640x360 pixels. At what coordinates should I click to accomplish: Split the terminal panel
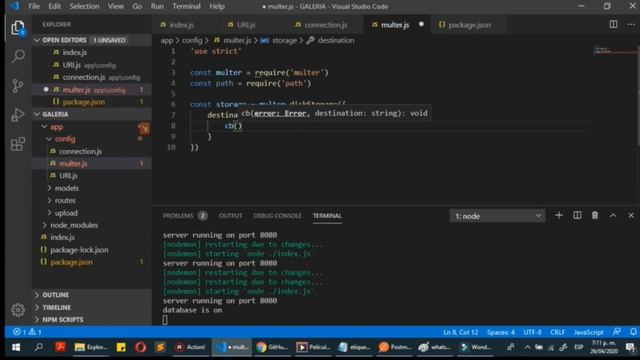(577, 216)
